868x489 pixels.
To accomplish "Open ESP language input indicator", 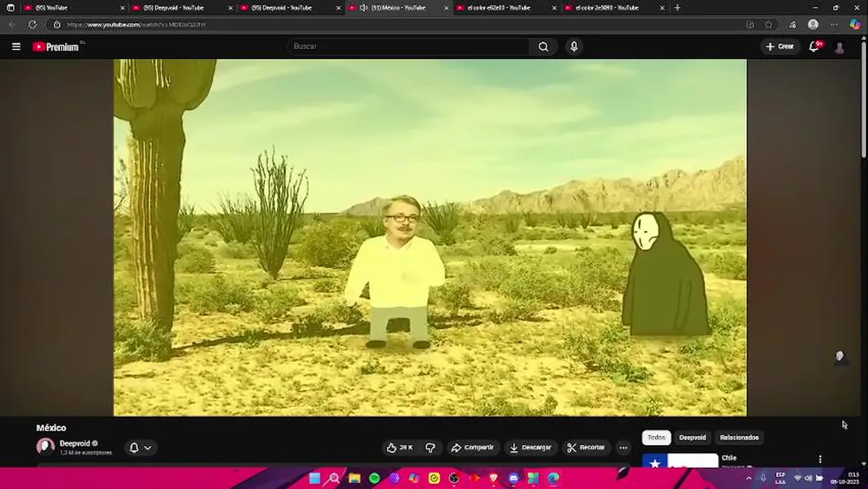I will (780, 478).
